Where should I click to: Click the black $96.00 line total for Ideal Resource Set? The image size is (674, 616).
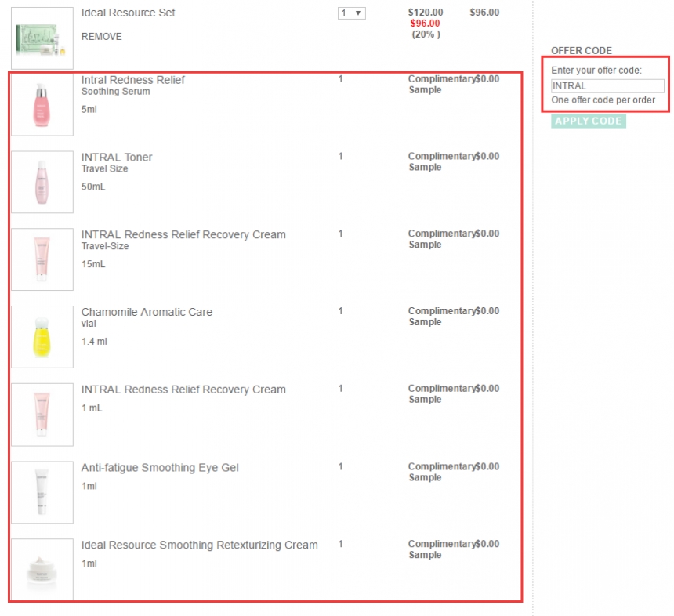[484, 13]
